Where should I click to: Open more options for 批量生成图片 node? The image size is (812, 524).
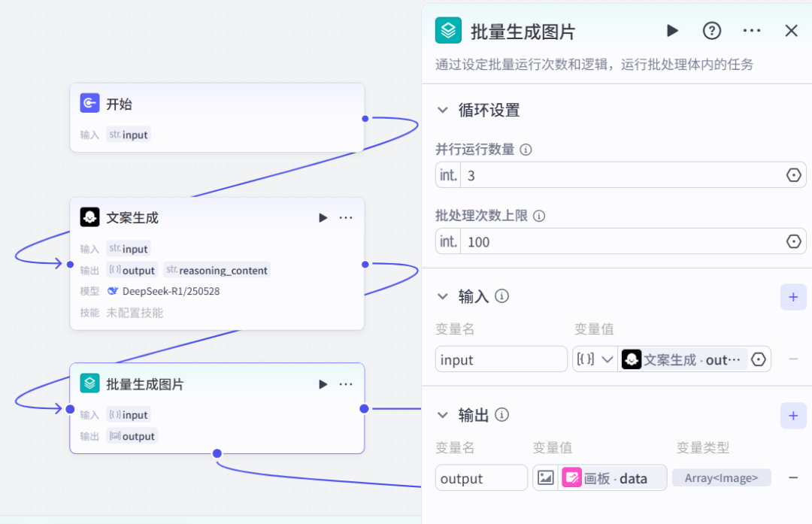point(346,384)
